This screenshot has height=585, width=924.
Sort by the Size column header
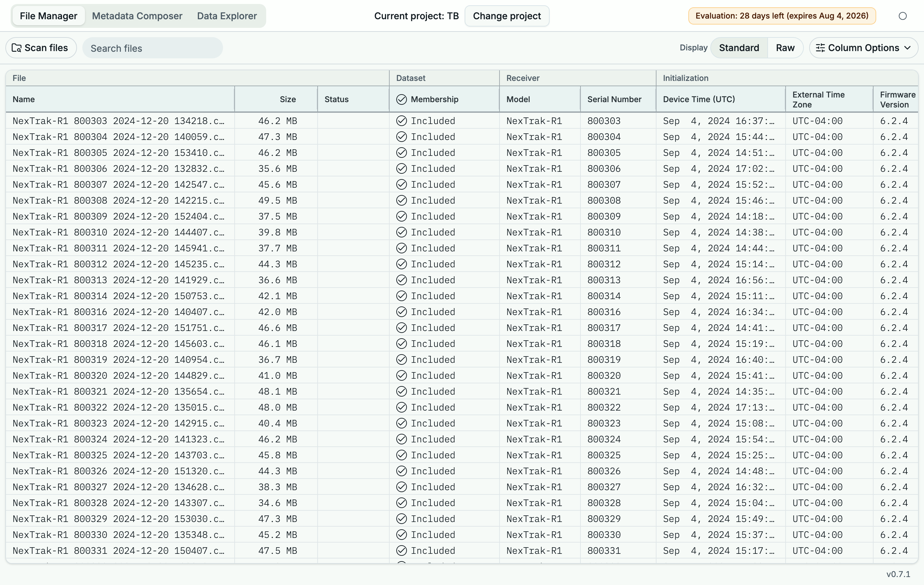pos(276,99)
